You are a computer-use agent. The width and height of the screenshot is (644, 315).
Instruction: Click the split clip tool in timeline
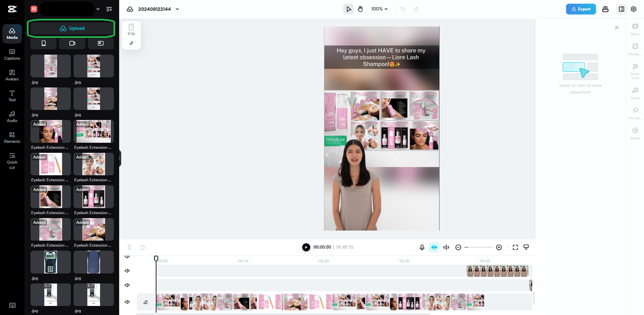129,247
